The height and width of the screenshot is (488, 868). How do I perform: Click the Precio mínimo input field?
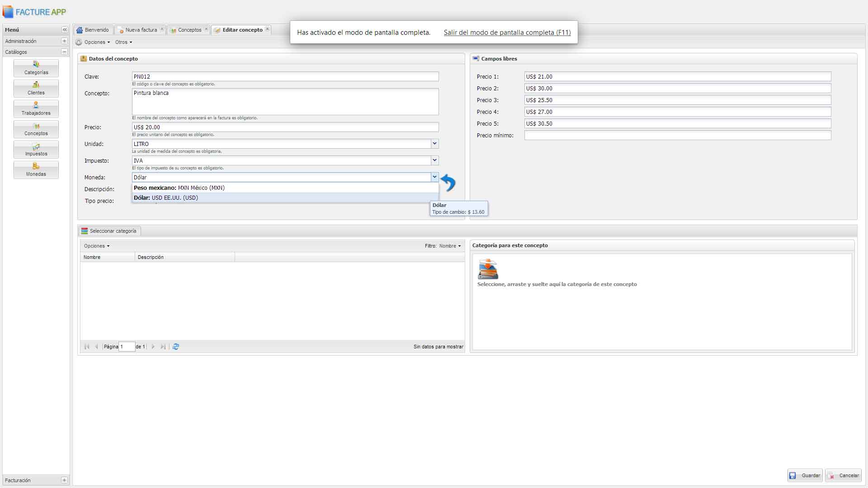pyautogui.click(x=677, y=135)
